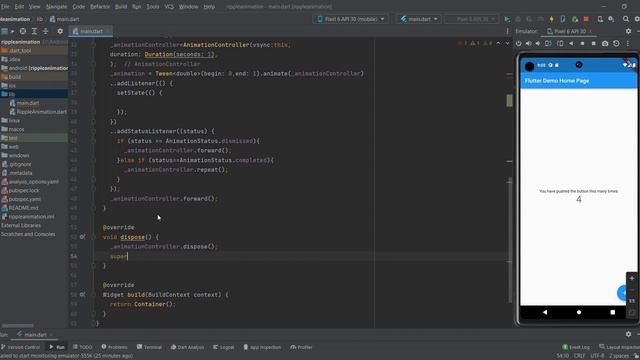Open Run tool window button
Image resolution: width=640 pixels, height=360 pixels.
pos(57,347)
